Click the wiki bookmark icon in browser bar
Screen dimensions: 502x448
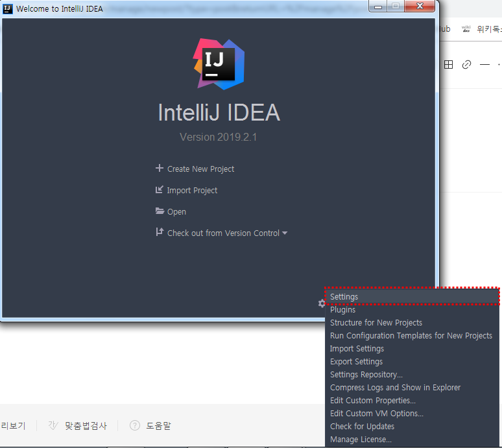(x=466, y=29)
